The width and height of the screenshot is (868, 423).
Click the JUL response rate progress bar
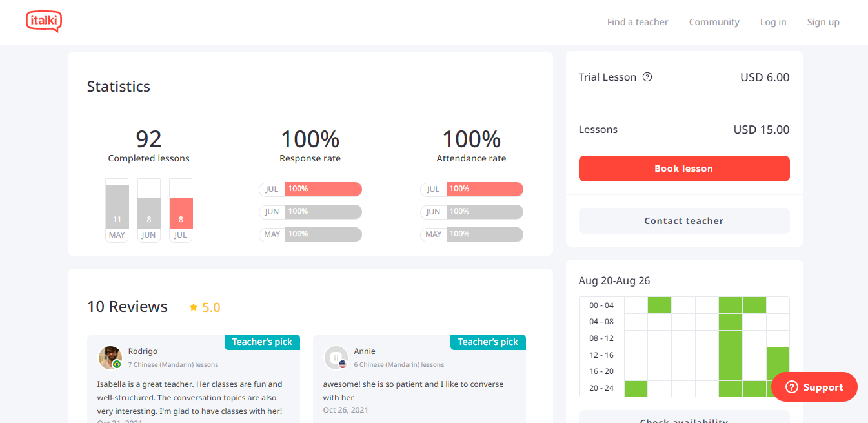tap(323, 189)
